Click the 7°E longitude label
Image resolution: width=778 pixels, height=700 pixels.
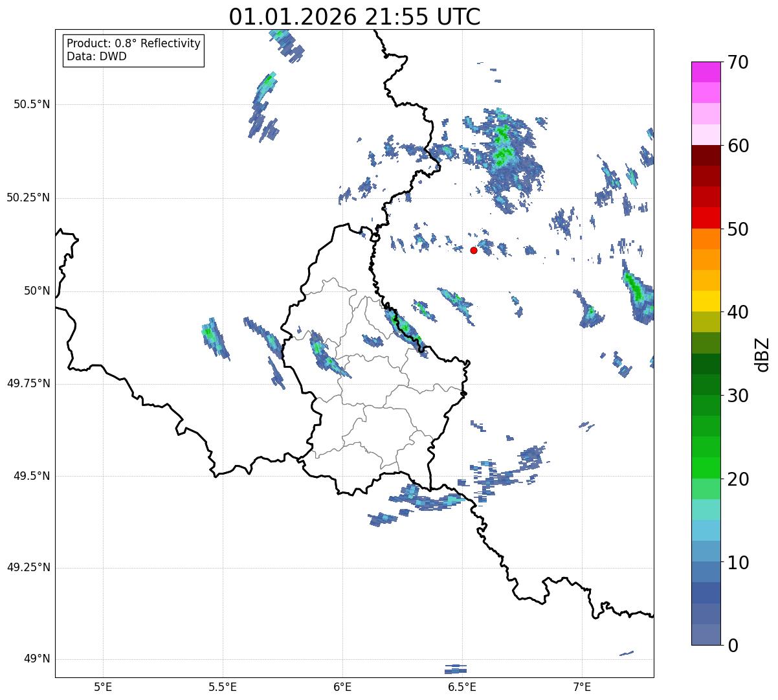pyautogui.click(x=582, y=686)
